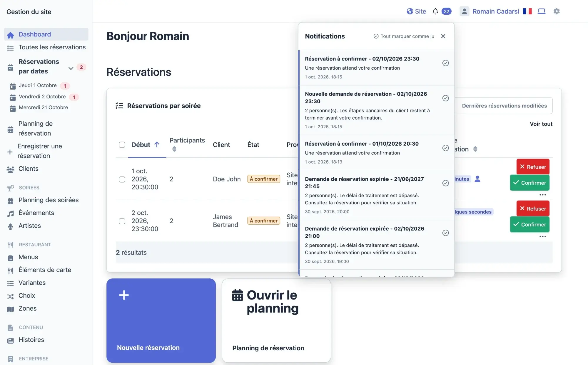Click the Voir tout link
This screenshot has width=588, height=365.
pos(541,124)
